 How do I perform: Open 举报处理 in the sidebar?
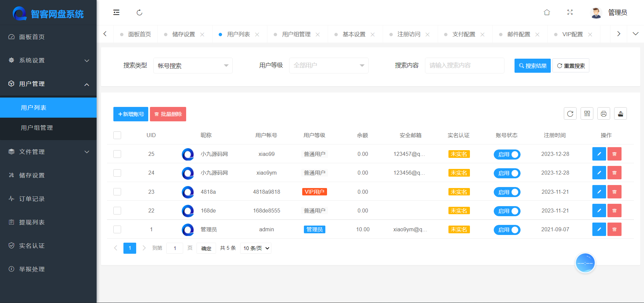pos(48,269)
